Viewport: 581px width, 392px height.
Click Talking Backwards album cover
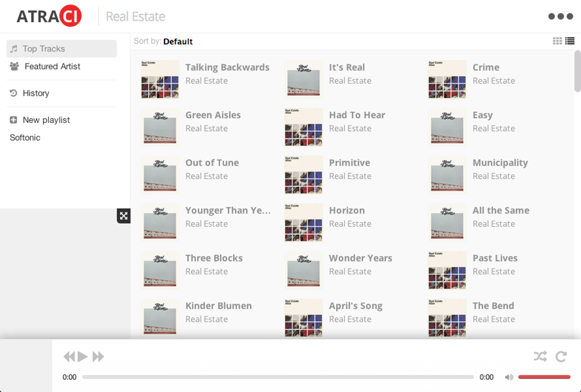[159, 79]
